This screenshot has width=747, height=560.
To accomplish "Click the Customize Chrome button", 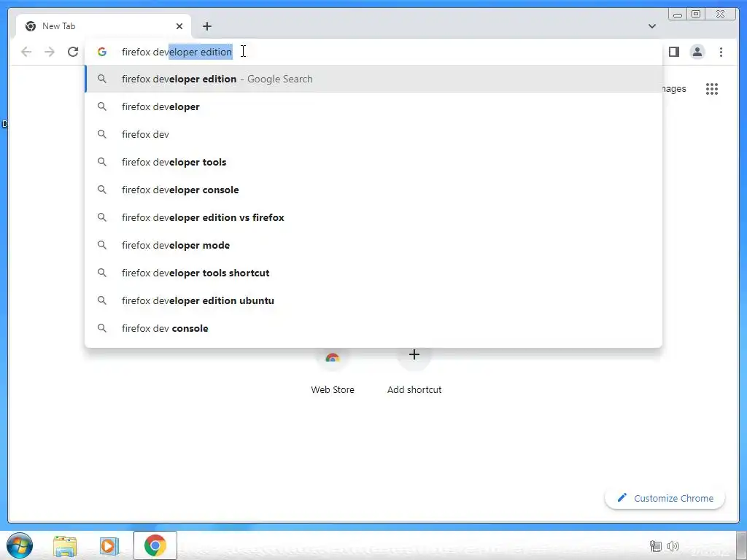I will click(x=665, y=498).
